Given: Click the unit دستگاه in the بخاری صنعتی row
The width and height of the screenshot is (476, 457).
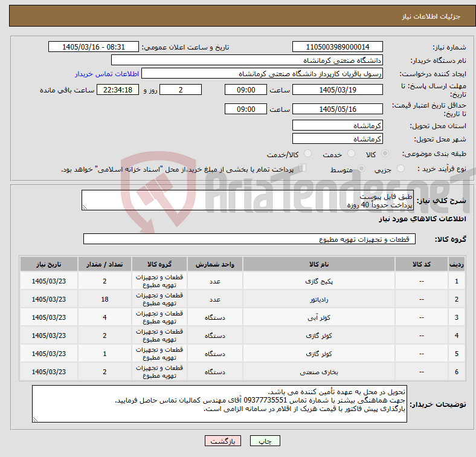Looking at the screenshot, I should click(215, 372).
